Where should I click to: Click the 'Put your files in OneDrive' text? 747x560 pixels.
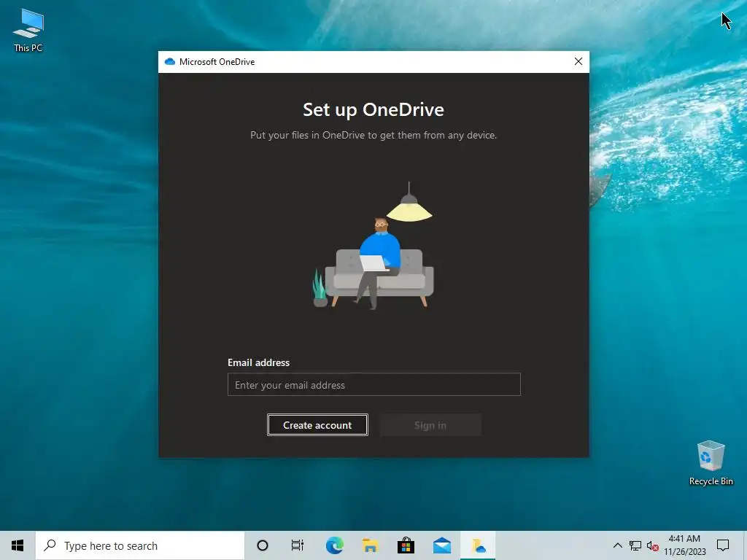tap(373, 135)
